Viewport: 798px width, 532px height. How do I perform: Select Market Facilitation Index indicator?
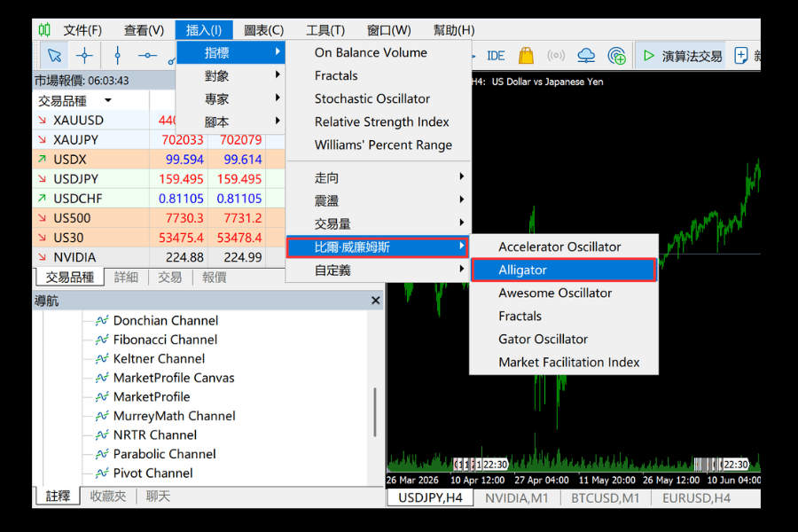point(564,363)
